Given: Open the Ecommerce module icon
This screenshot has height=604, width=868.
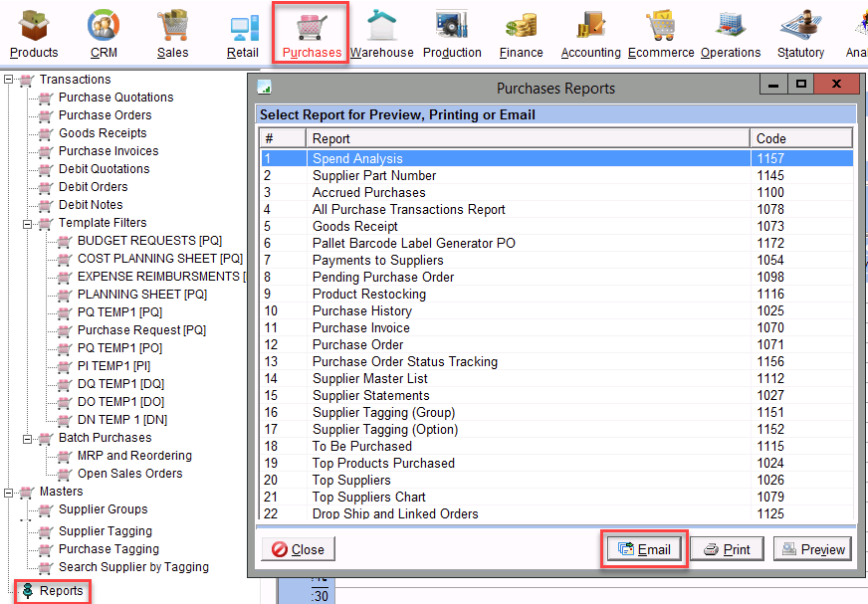Looking at the screenshot, I should [x=661, y=32].
